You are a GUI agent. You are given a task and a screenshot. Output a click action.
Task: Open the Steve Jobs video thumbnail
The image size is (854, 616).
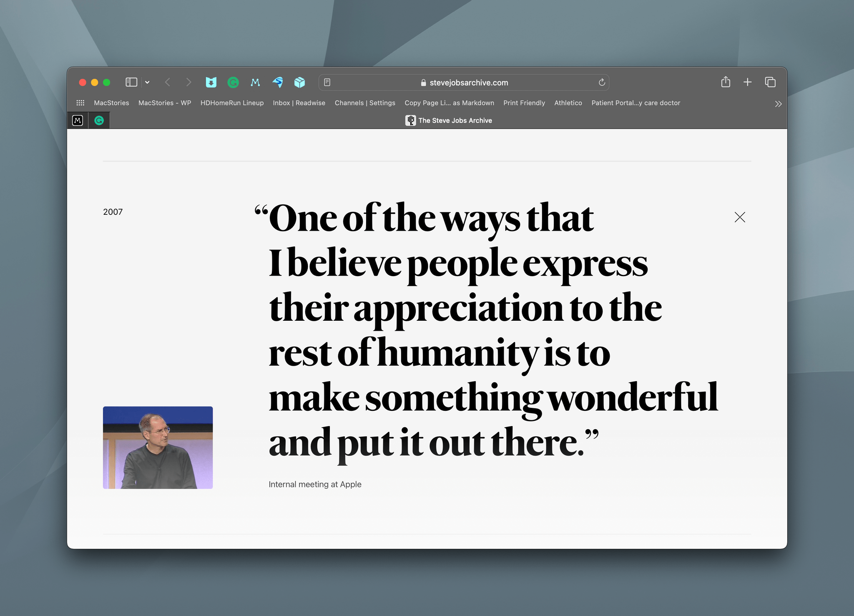click(x=158, y=448)
